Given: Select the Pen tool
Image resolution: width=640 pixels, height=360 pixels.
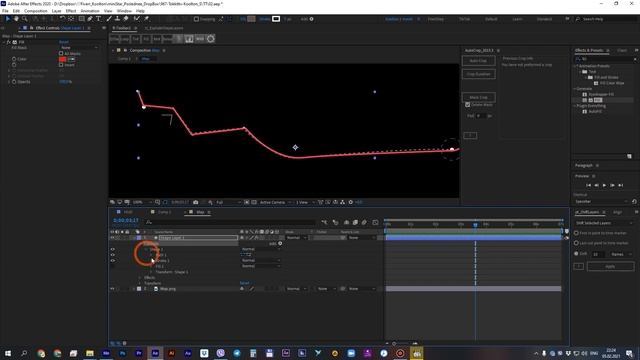Looking at the screenshot, I should coord(90,19).
